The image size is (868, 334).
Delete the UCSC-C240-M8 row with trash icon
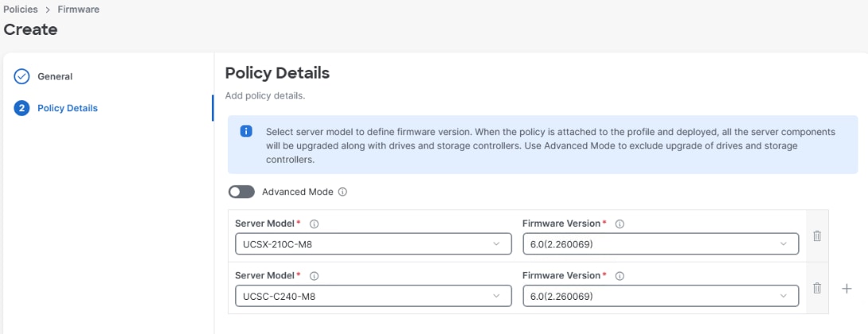[x=816, y=288]
